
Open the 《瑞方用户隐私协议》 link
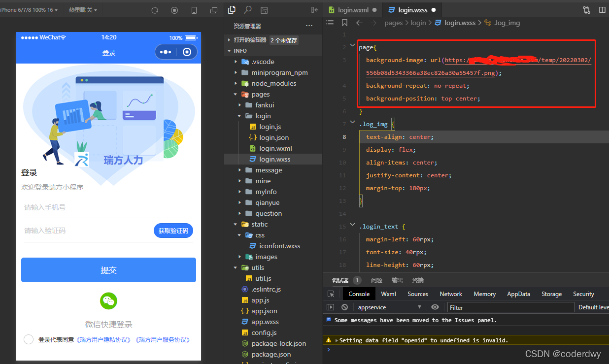103,340
